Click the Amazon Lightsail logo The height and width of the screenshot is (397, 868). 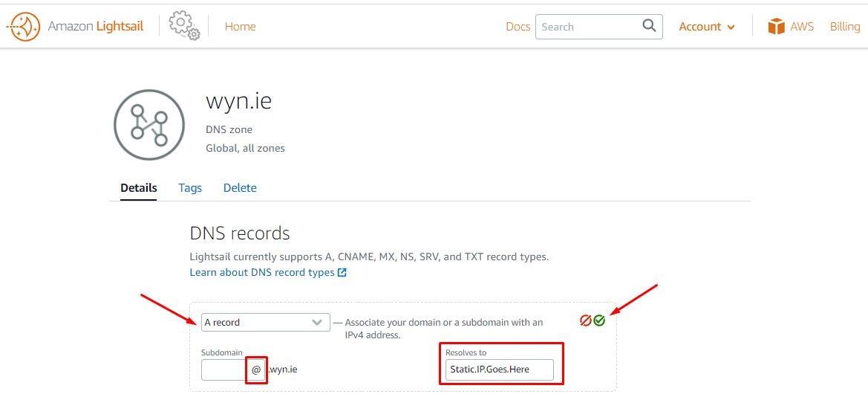point(75,26)
